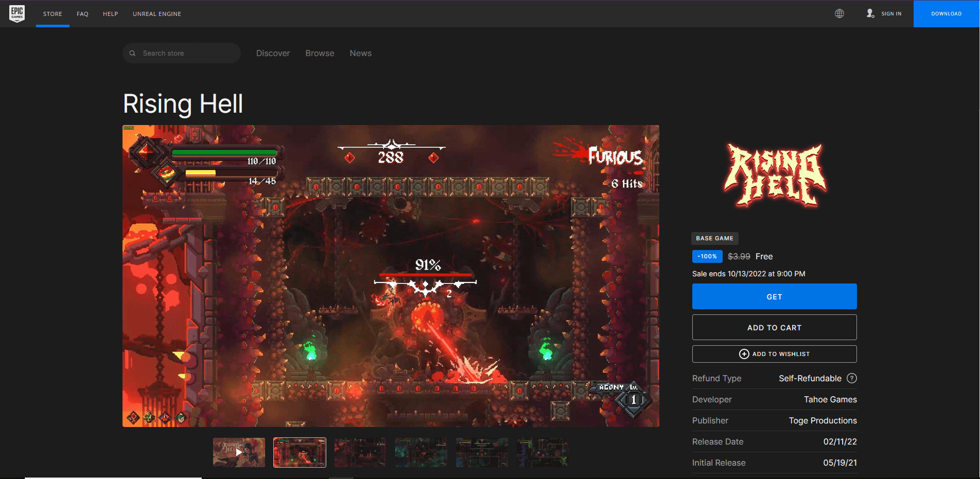Image resolution: width=980 pixels, height=479 pixels.
Task: Open the FAQ menu item
Action: point(82,14)
